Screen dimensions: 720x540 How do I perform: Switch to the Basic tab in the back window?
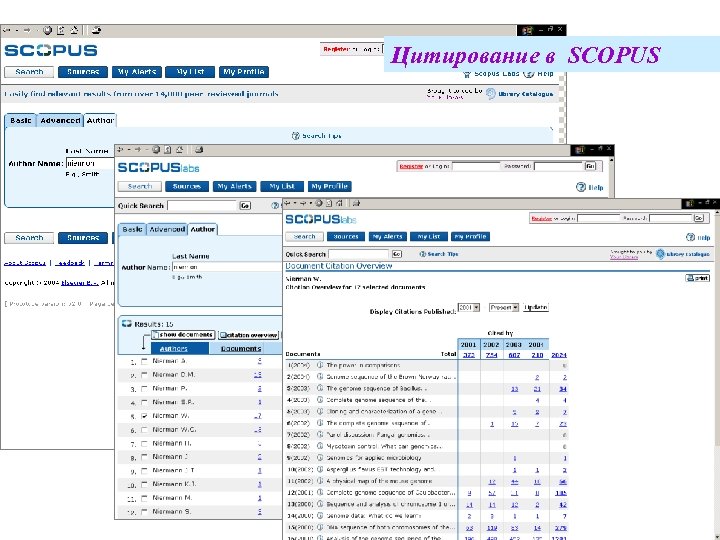(21, 120)
